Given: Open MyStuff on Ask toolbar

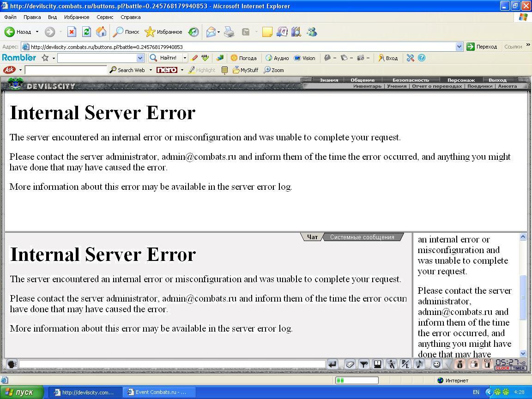Looking at the screenshot, I should [245, 70].
